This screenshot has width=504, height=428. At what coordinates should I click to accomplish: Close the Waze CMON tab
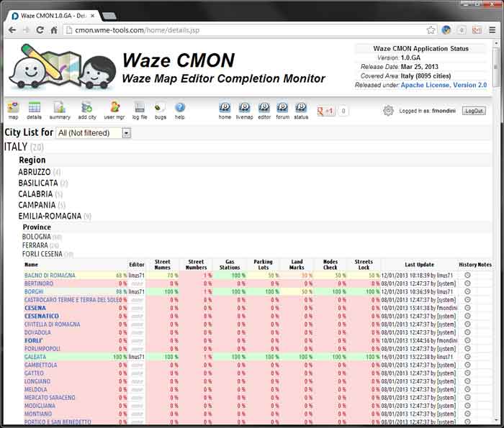point(93,15)
